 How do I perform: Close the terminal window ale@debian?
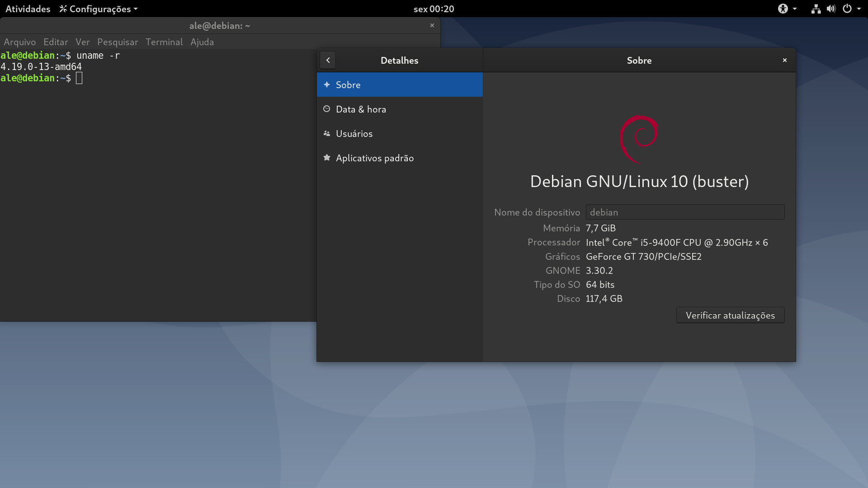432,25
